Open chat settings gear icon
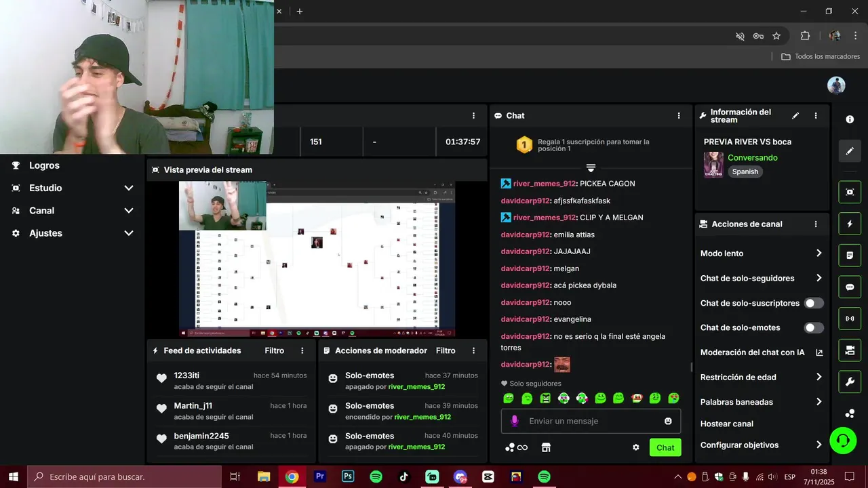Screen dimensions: 868x488 coord(636,447)
